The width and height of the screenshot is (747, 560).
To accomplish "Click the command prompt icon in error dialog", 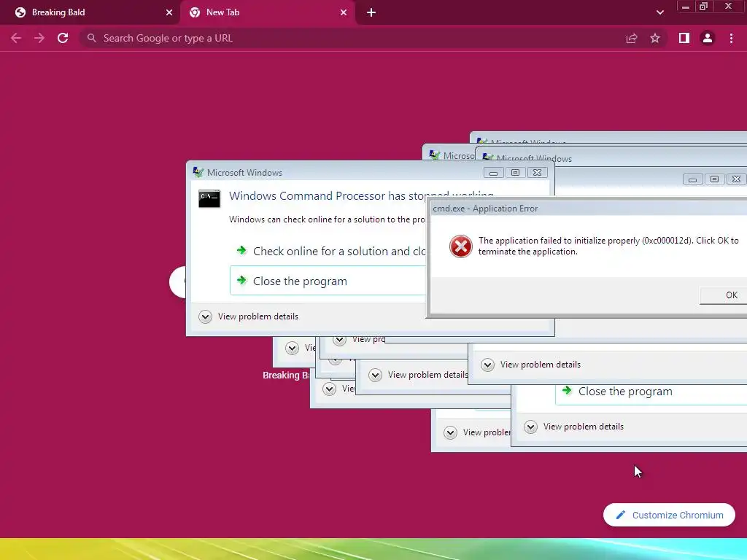I will tap(209, 198).
